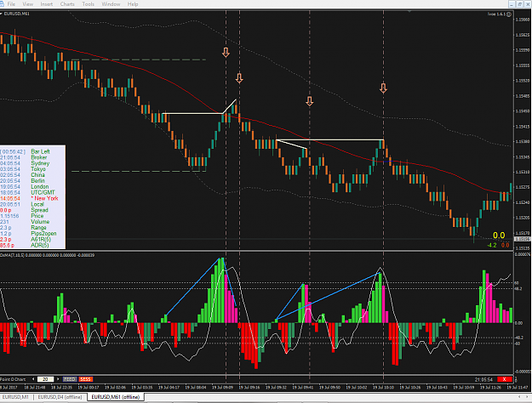The image size is (532, 403).
Task: Select the second orange down-arrow signal marker
Action: pyautogui.click(x=239, y=78)
